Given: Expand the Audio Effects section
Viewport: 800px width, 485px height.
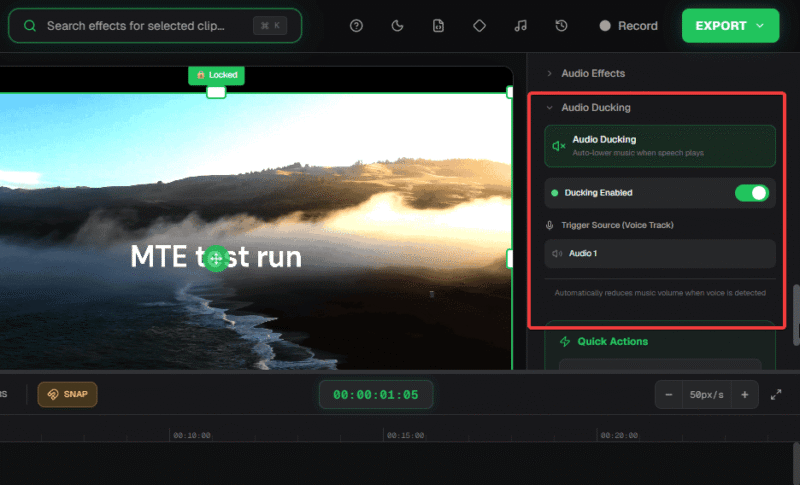Looking at the screenshot, I should (x=593, y=73).
